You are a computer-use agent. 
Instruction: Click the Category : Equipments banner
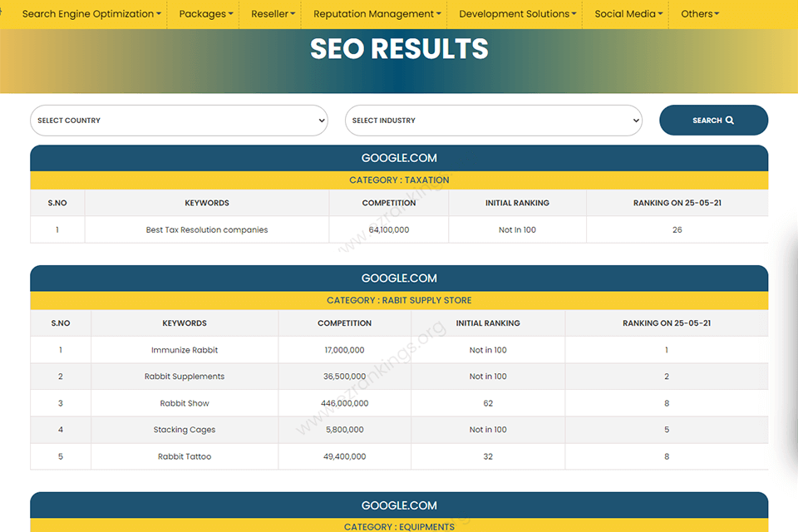click(x=399, y=525)
